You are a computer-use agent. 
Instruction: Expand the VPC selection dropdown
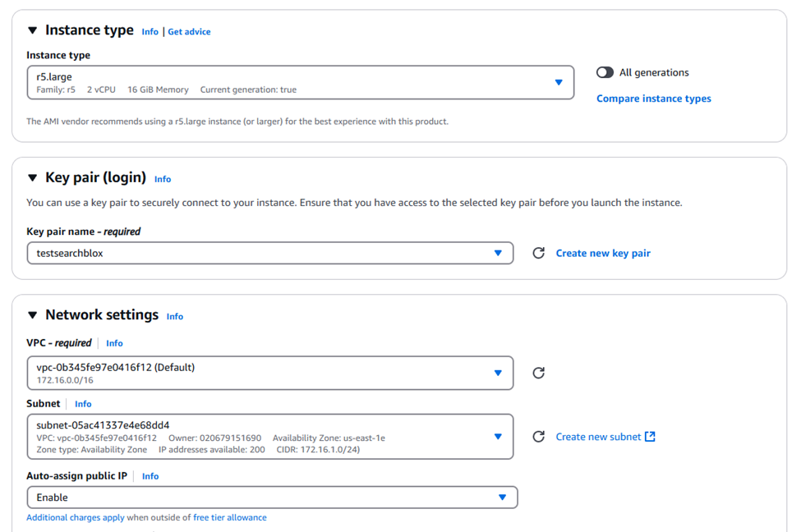click(x=498, y=373)
